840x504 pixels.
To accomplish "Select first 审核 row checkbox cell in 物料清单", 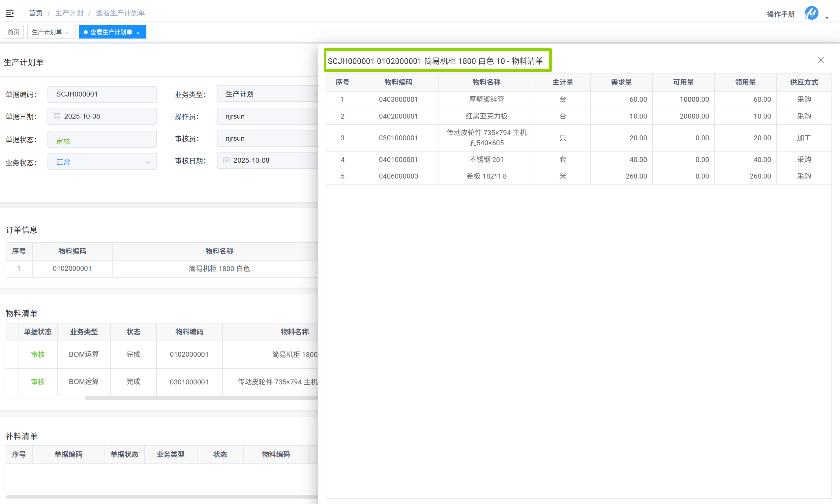I will coord(12,354).
